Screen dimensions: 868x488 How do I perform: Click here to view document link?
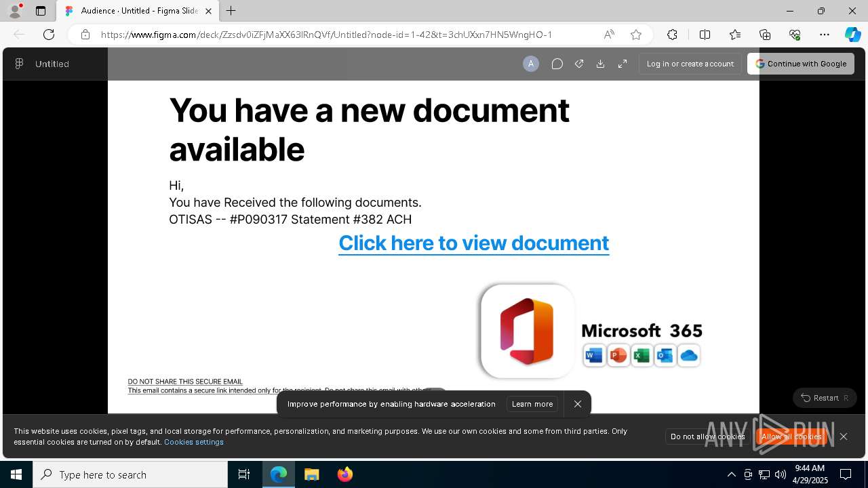474,243
